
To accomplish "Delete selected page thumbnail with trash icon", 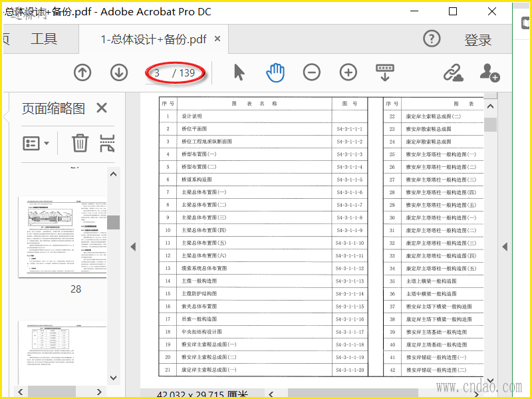I will pyautogui.click(x=80, y=143).
